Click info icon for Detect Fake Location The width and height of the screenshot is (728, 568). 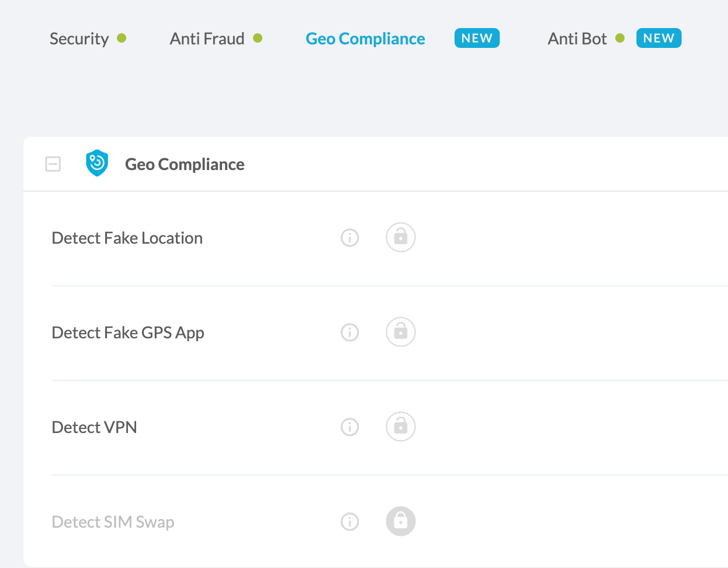click(349, 238)
